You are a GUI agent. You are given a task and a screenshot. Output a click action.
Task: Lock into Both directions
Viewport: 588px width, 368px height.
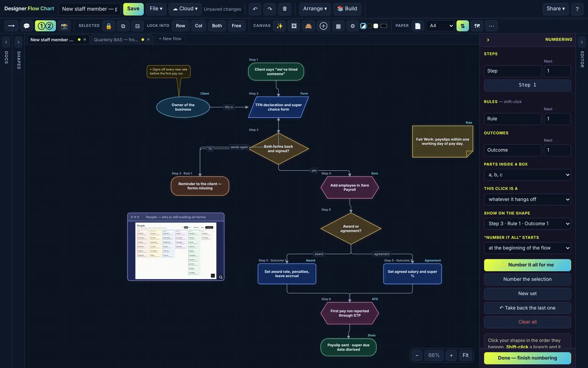217,26
